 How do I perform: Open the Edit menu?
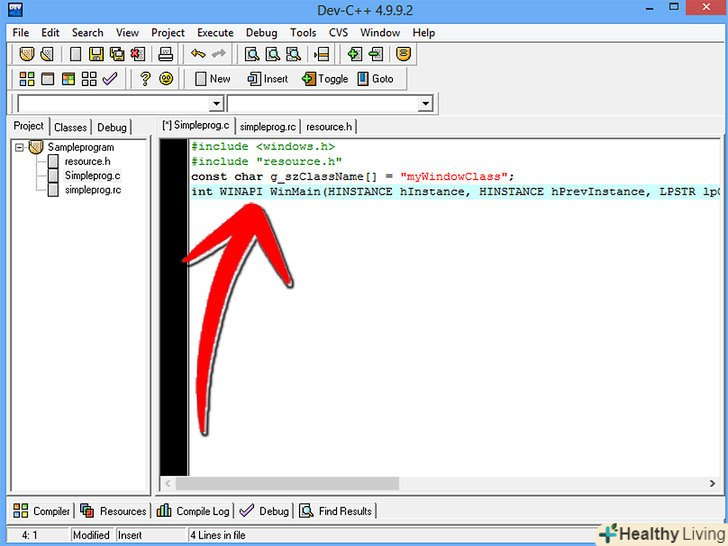(x=50, y=32)
